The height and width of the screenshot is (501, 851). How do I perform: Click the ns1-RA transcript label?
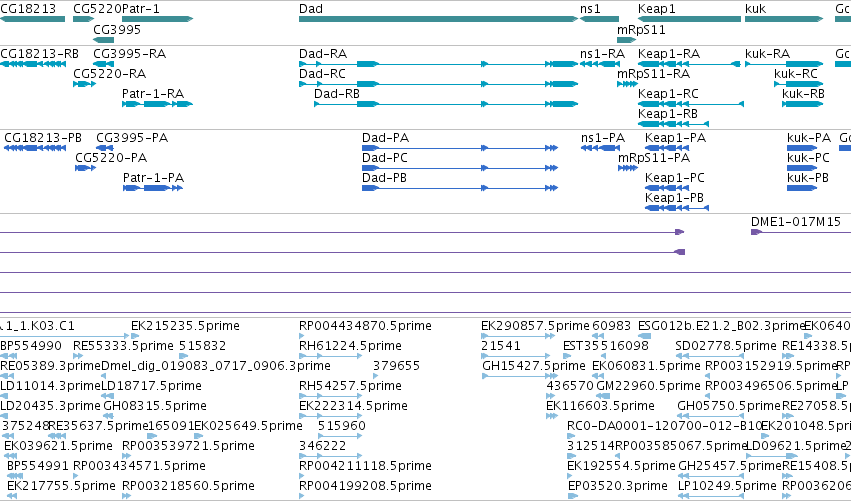click(602, 54)
